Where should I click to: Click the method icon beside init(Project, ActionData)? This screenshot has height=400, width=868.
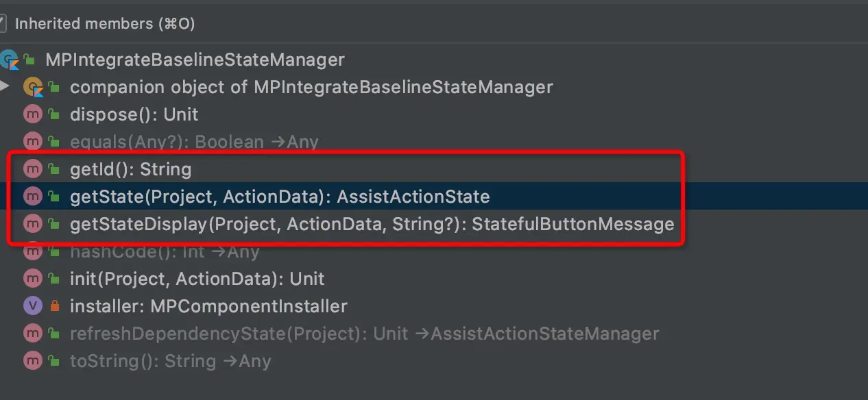tap(33, 279)
